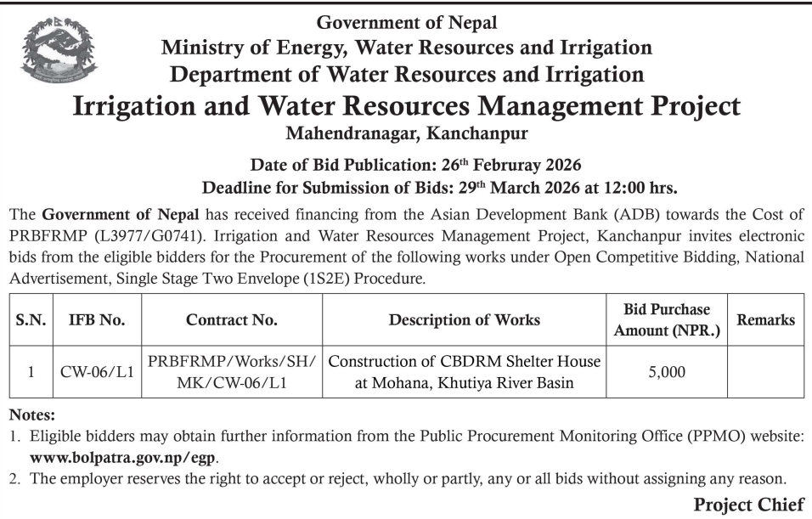
Task: Click the Irrigation and Water Resources Management Project title
Action: (x=407, y=106)
